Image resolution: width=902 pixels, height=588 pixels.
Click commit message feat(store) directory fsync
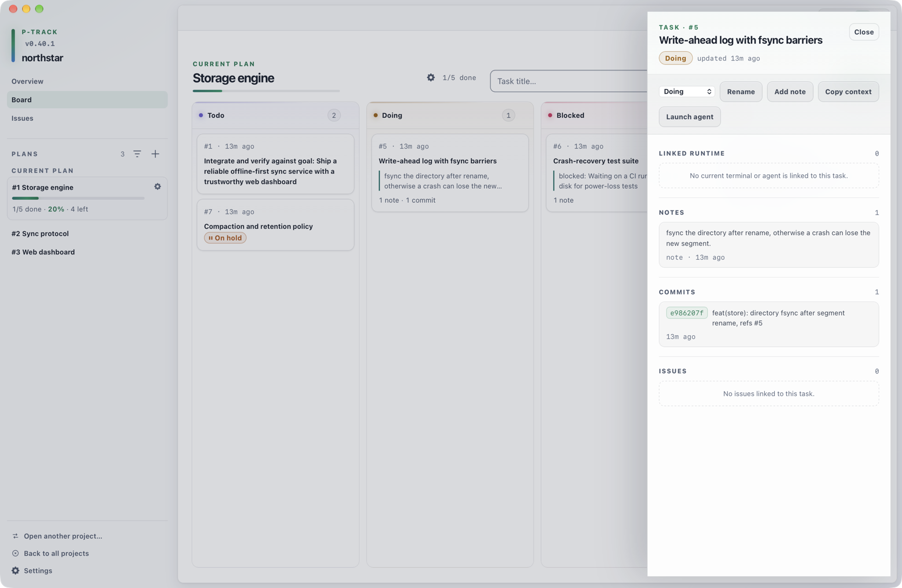778,318
